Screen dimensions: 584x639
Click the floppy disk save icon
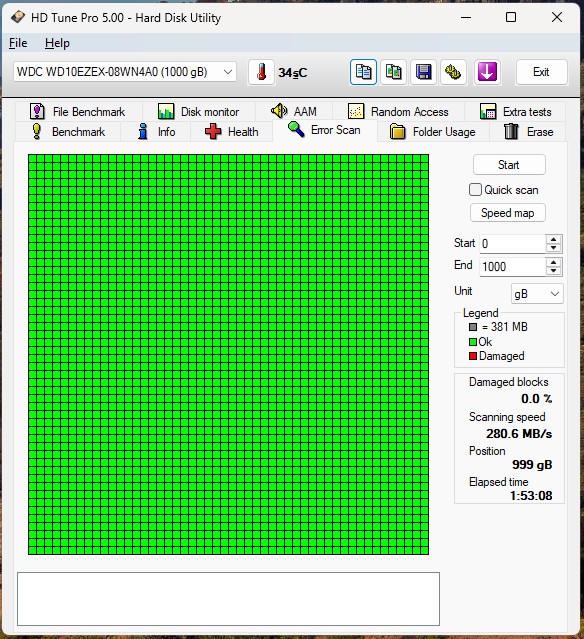tap(423, 72)
